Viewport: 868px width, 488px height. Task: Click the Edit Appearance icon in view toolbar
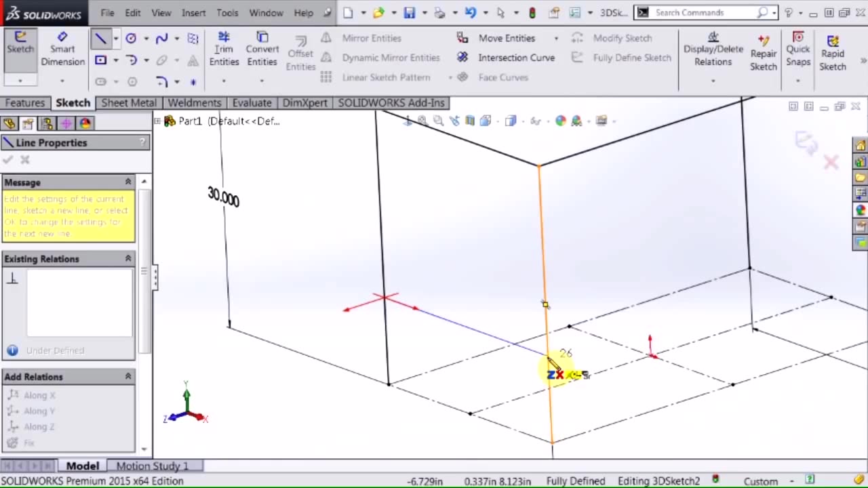560,121
